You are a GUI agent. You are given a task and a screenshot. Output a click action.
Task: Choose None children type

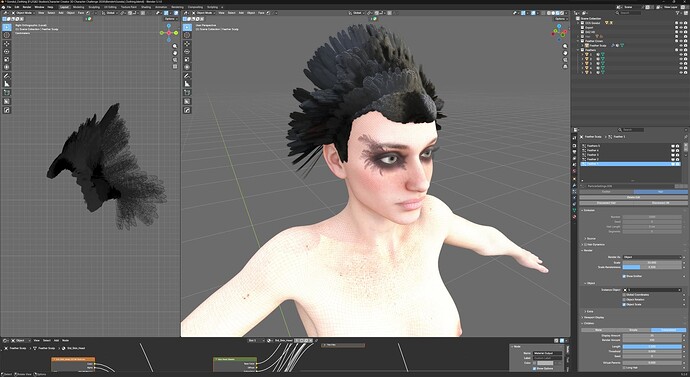pos(598,330)
